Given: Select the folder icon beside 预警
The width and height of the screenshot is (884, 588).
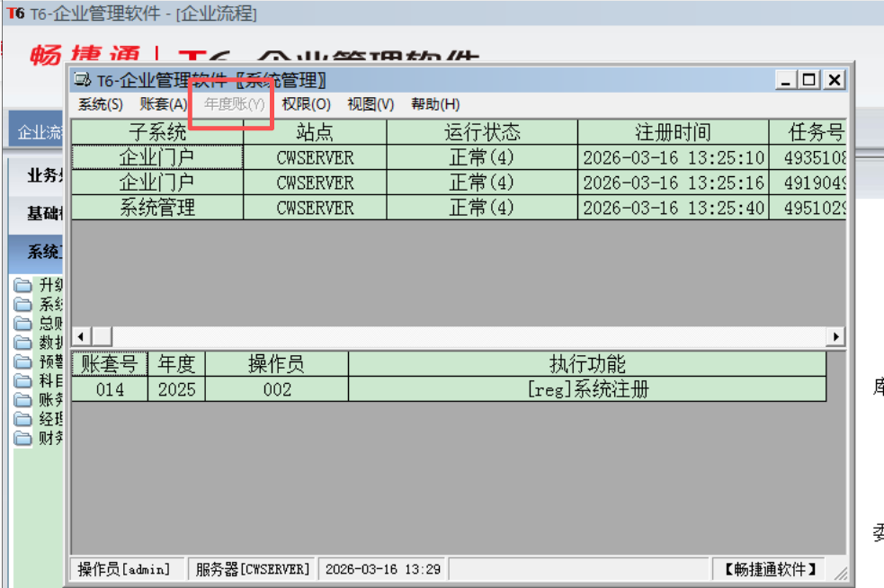Looking at the screenshot, I should pyautogui.click(x=23, y=362).
